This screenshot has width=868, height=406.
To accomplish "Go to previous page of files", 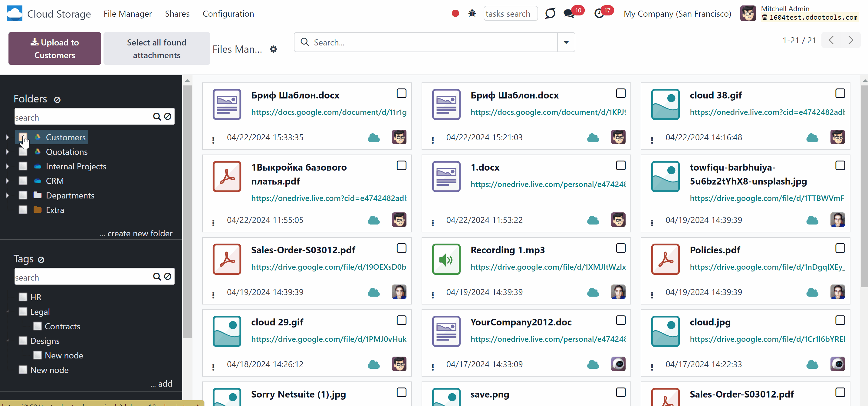I will [831, 41].
